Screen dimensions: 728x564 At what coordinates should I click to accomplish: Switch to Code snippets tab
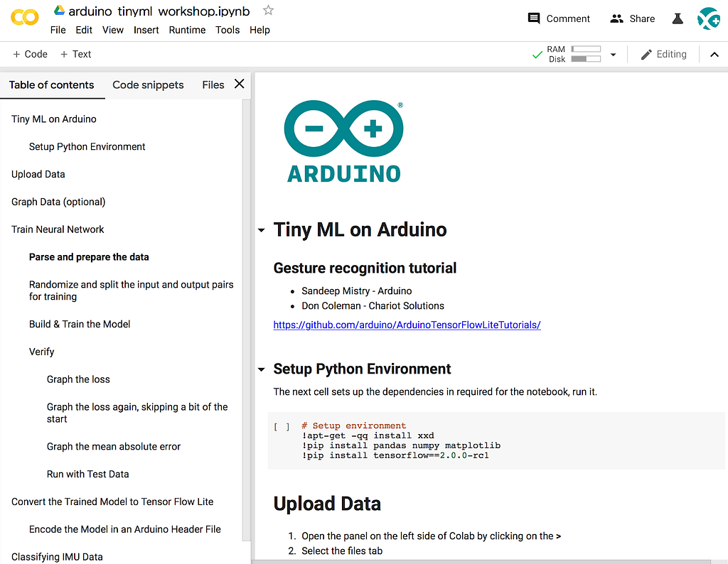(x=148, y=85)
